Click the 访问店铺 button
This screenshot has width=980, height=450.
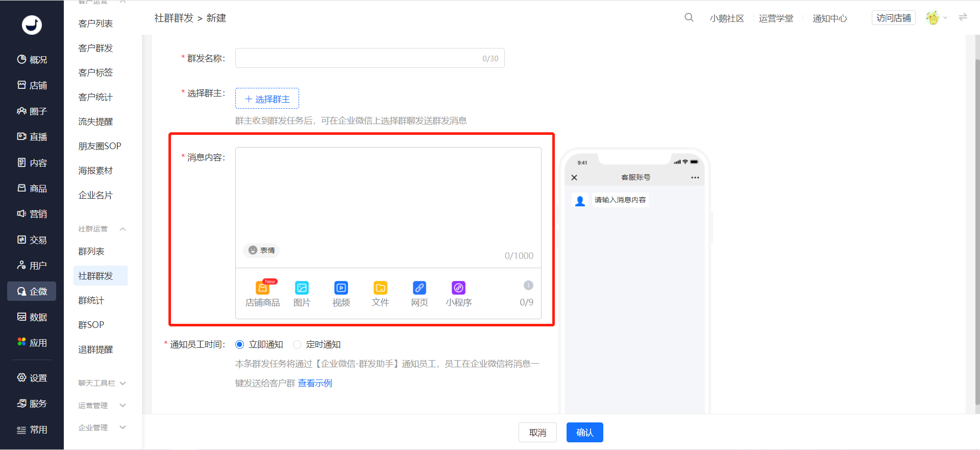(894, 18)
